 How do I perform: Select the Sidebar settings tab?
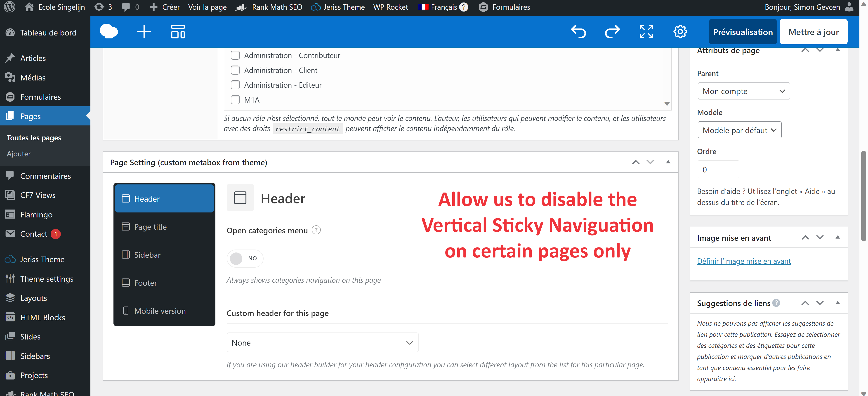[164, 255]
